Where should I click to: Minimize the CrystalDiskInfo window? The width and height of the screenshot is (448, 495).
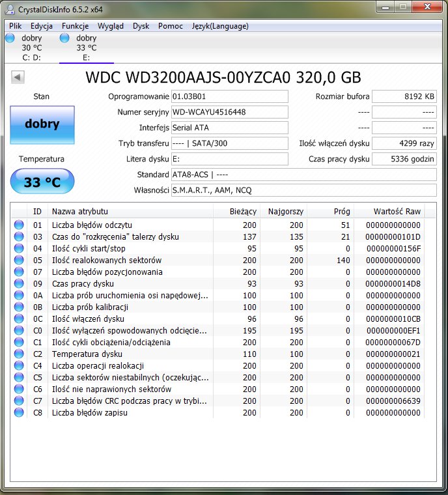point(385,7)
